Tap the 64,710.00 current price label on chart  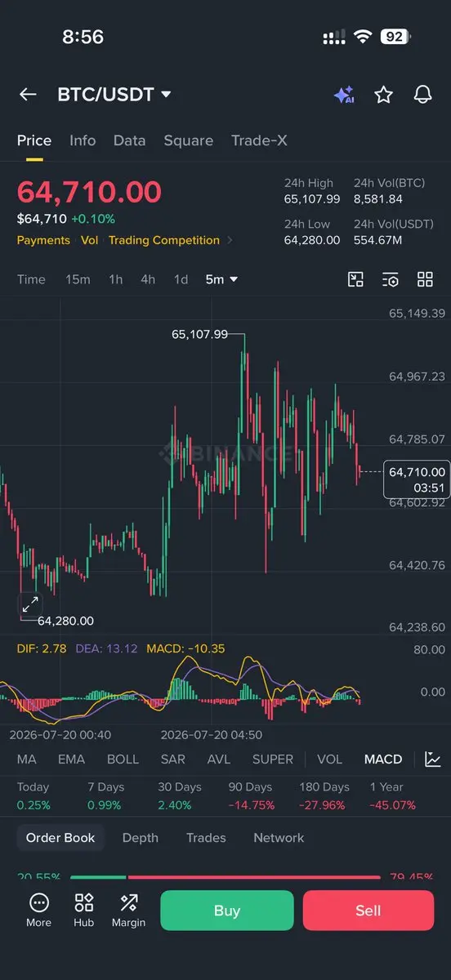pos(417,479)
